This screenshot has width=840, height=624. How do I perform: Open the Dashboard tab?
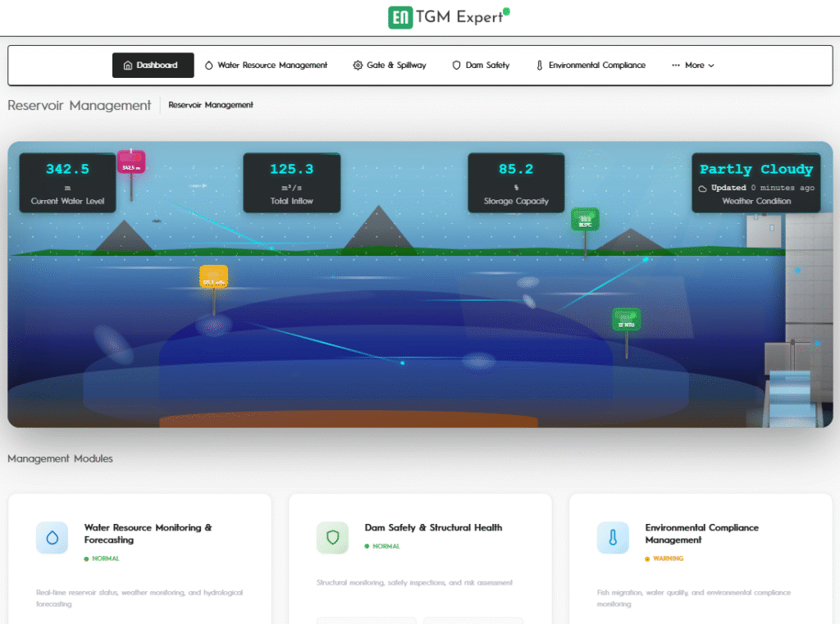153,66
